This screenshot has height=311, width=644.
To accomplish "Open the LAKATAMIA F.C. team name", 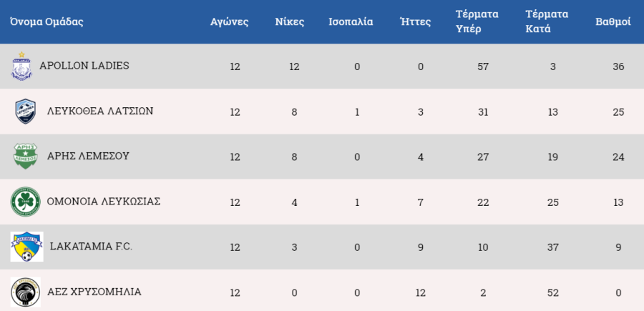I will pos(91,247).
